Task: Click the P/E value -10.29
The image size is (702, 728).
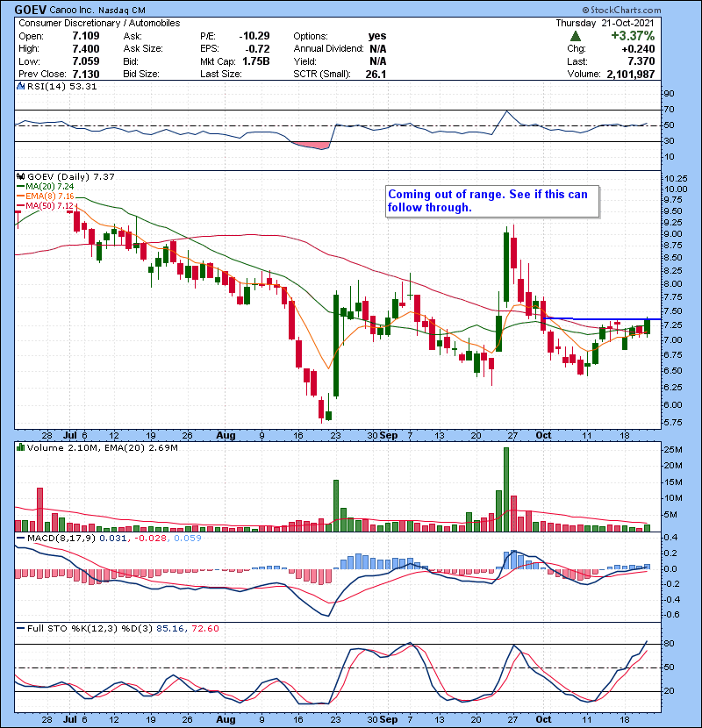Action: point(254,36)
